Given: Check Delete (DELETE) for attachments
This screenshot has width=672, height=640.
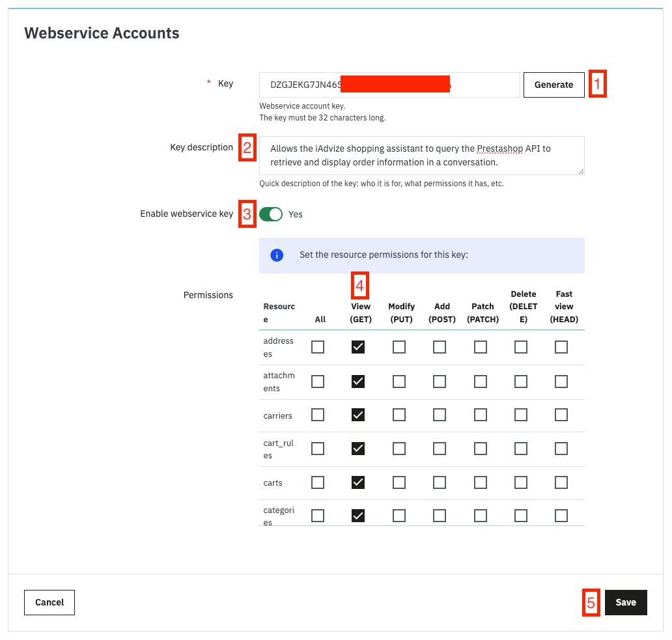Looking at the screenshot, I should 521,382.
